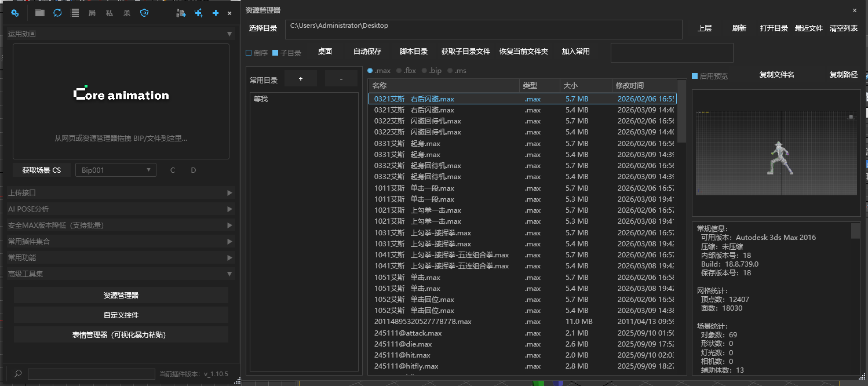Click the 上层 button

point(705,28)
